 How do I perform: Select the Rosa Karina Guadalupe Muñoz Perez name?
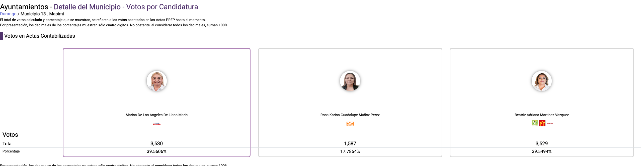tap(350, 115)
